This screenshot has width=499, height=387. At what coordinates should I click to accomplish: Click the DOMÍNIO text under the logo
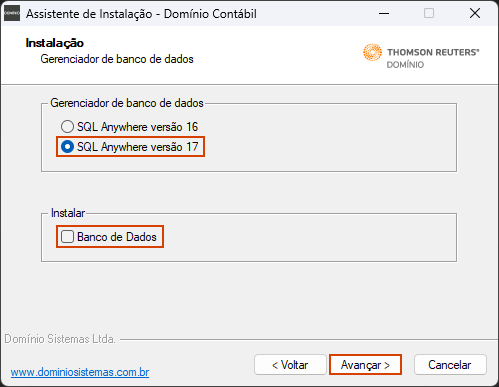point(405,65)
